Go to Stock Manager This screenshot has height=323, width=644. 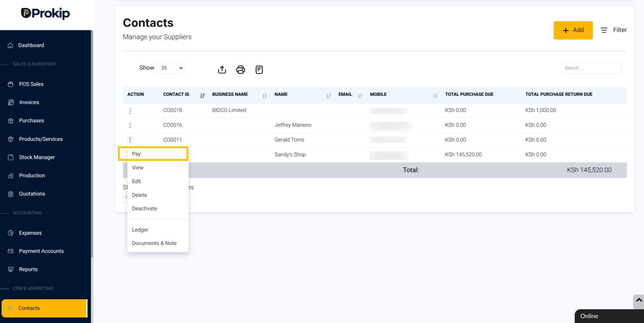37,157
